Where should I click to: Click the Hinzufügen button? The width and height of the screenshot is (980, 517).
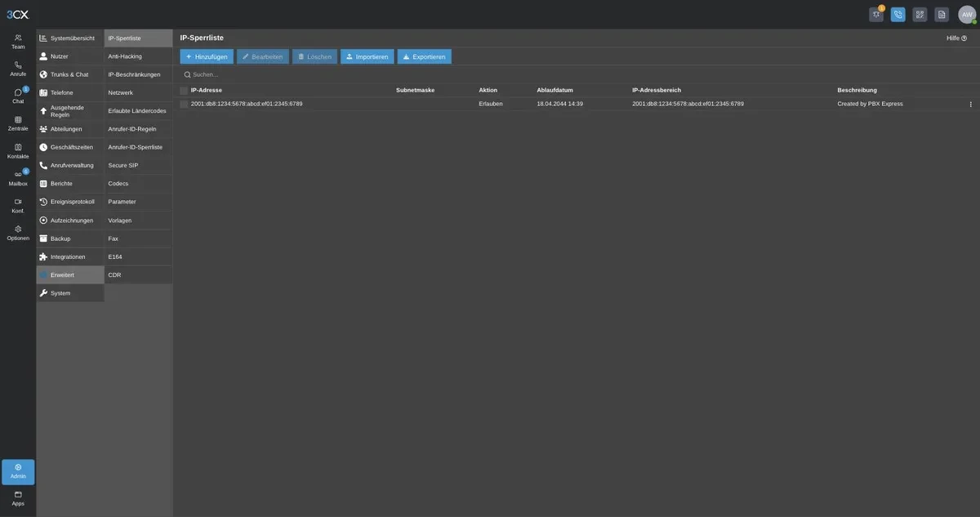207,56
